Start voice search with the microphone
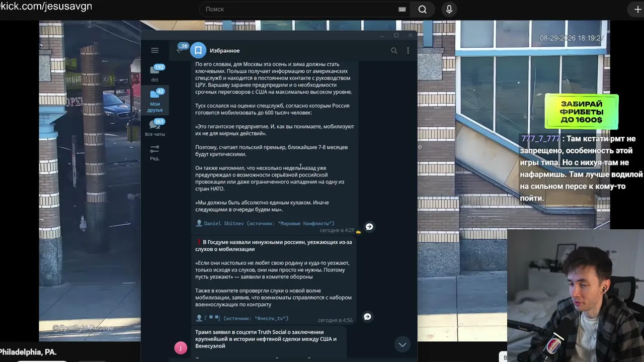 click(x=449, y=9)
